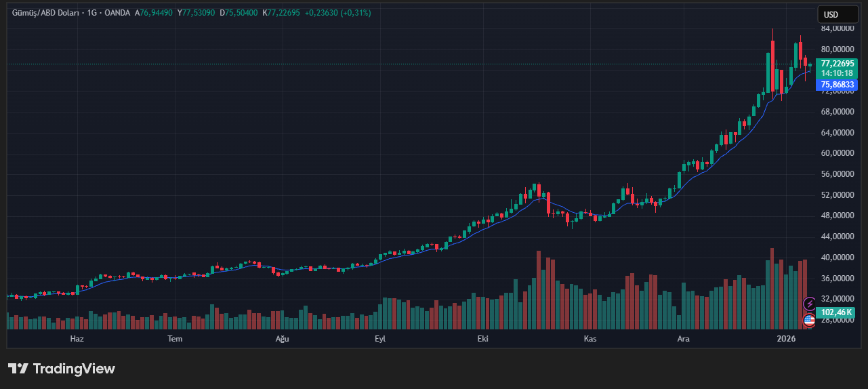Click the 1G interval text in legend
This screenshot has width=868, height=389.
point(92,13)
